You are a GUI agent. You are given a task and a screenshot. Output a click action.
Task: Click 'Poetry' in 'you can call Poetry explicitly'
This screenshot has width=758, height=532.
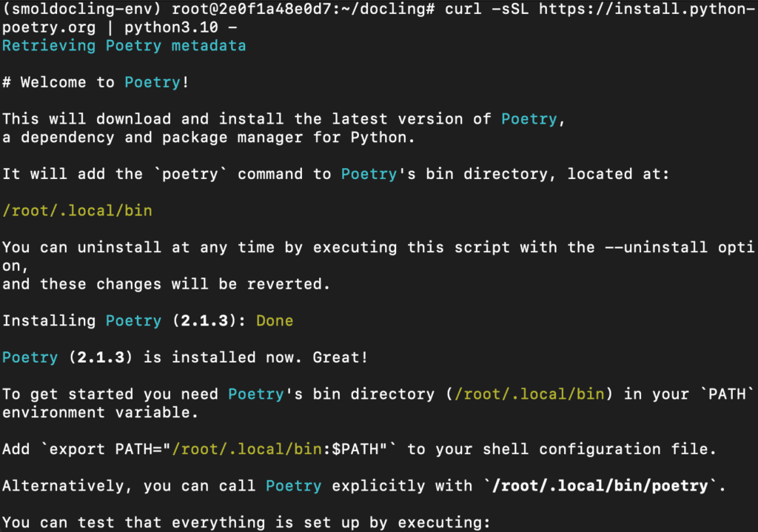(293, 485)
